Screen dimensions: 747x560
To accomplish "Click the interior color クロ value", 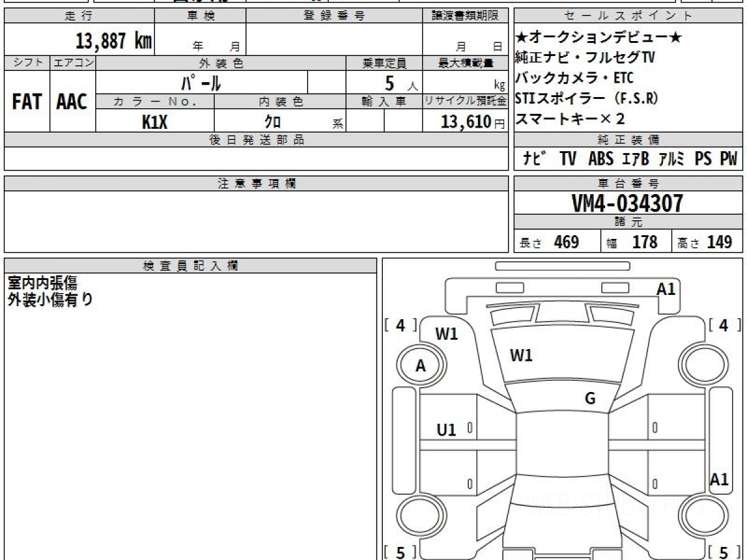I will coord(273,122).
